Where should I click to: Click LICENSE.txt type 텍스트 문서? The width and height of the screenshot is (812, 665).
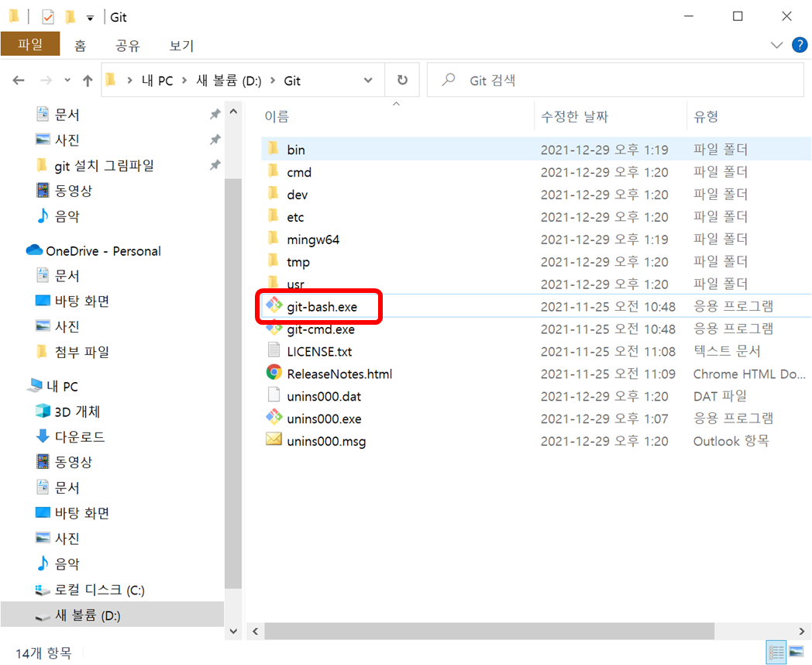pyautogui.click(x=727, y=351)
